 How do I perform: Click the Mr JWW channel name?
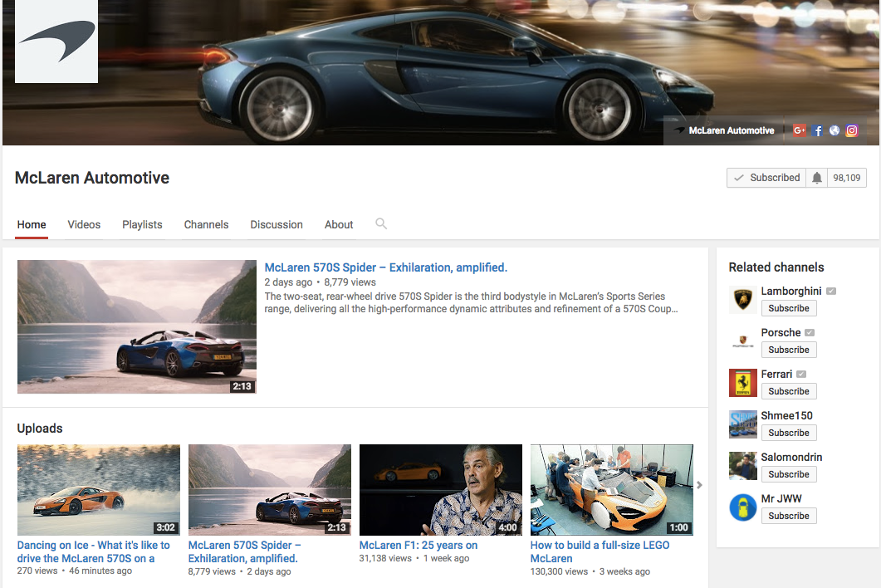pos(781,499)
